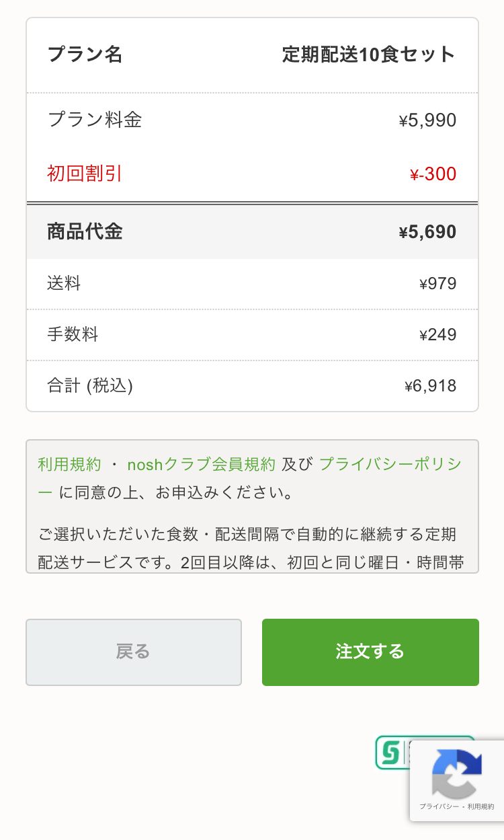Click the プラン料金 label

pos(95,120)
